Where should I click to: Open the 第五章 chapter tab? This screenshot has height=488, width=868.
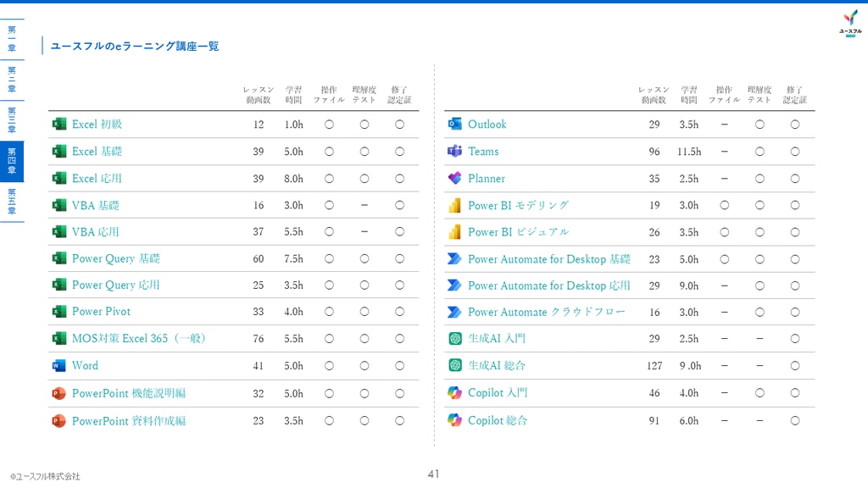tap(12, 202)
